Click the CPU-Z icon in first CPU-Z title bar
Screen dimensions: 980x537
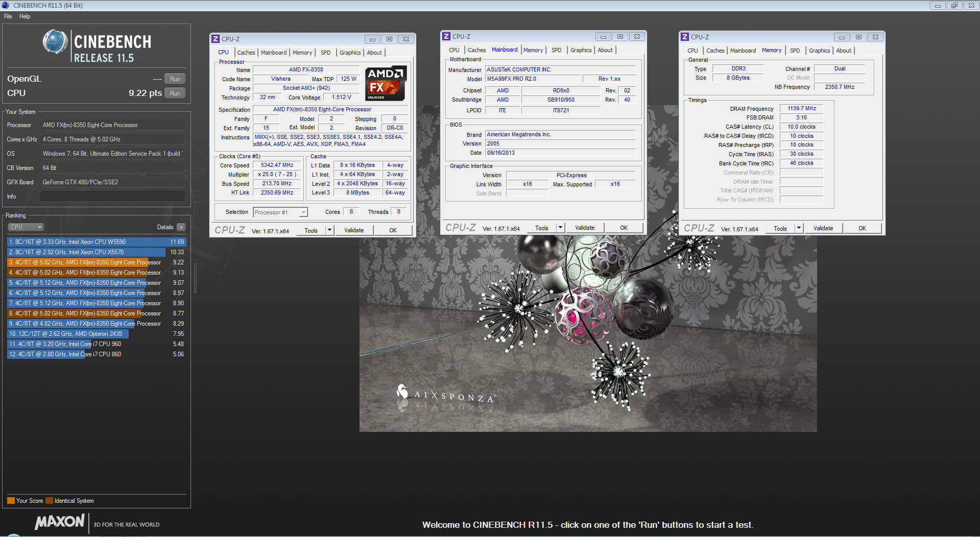point(216,39)
